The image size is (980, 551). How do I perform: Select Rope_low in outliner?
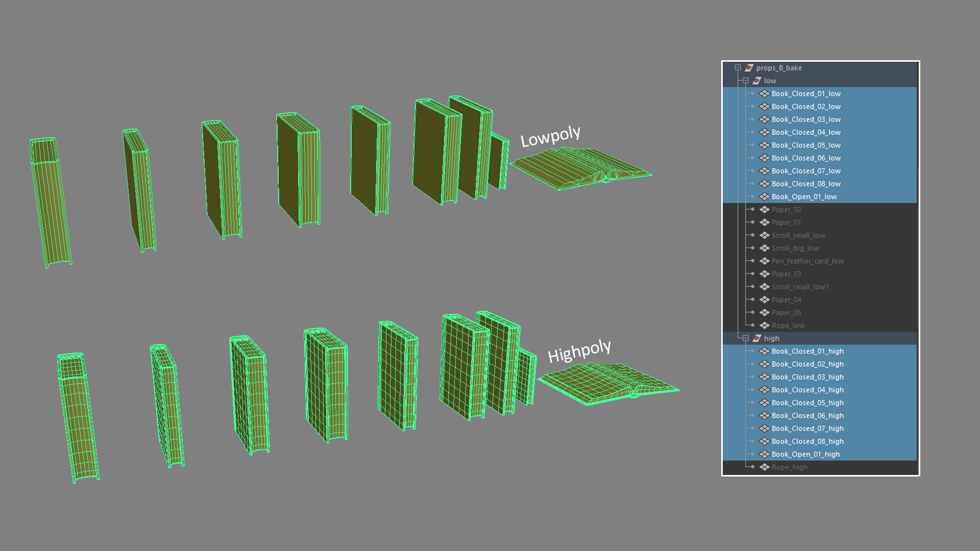tap(788, 325)
